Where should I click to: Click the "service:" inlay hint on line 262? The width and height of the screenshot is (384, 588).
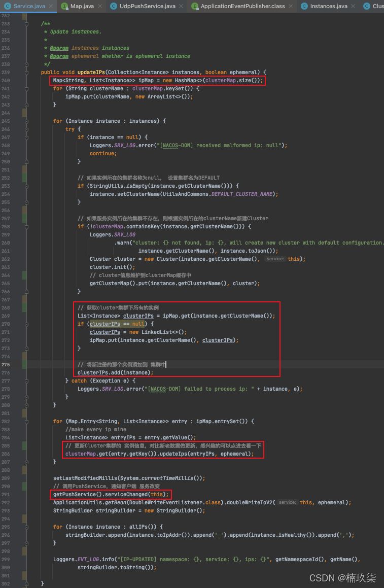tap(275, 259)
